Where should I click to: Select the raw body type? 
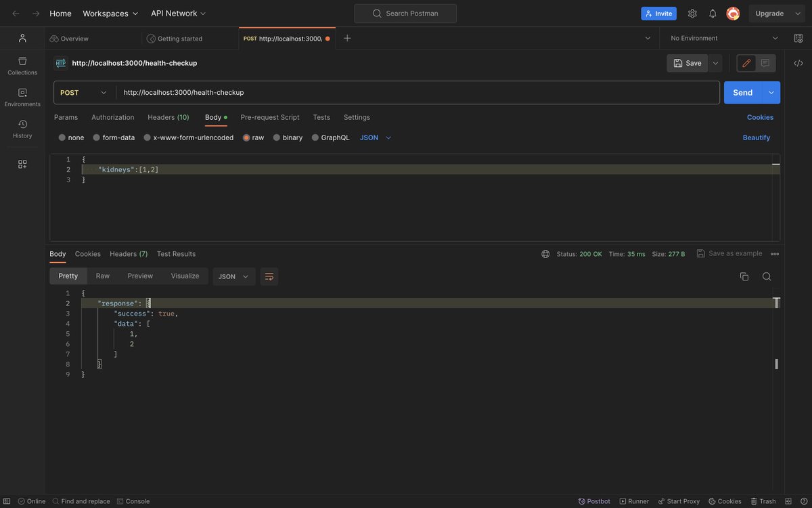coord(254,137)
